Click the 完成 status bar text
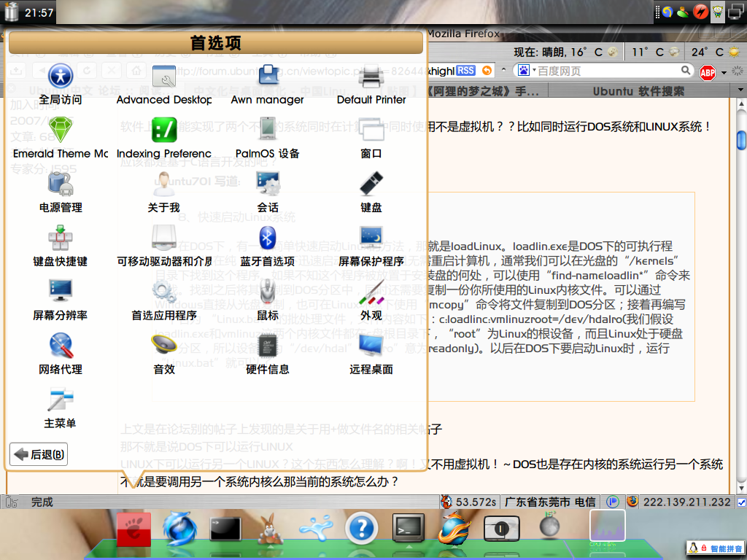 click(42, 502)
